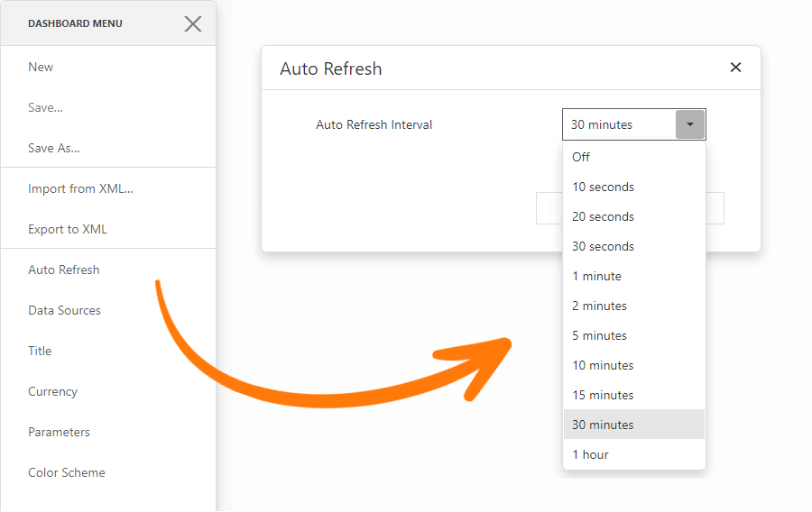Go to Data Sources in dashboard menu
This screenshot has width=812, height=512.
(64, 310)
